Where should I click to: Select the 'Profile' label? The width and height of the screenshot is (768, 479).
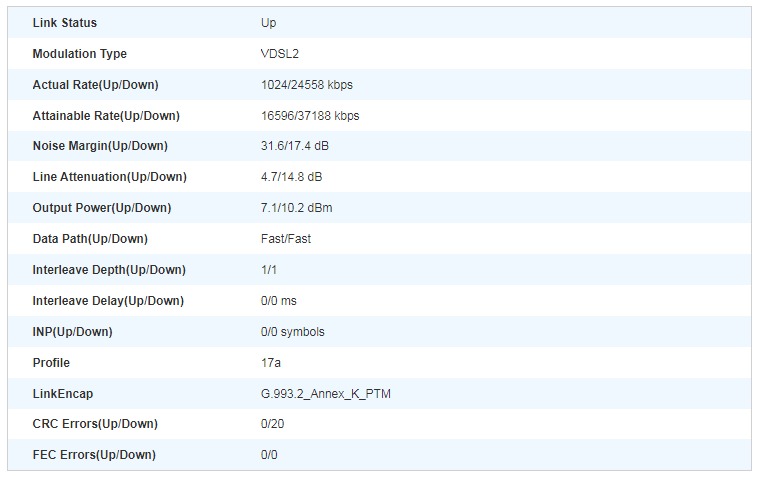pyautogui.click(x=51, y=363)
